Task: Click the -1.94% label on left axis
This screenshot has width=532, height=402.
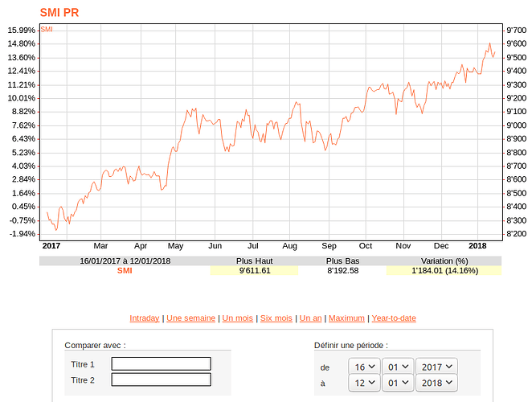Action: (23, 234)
